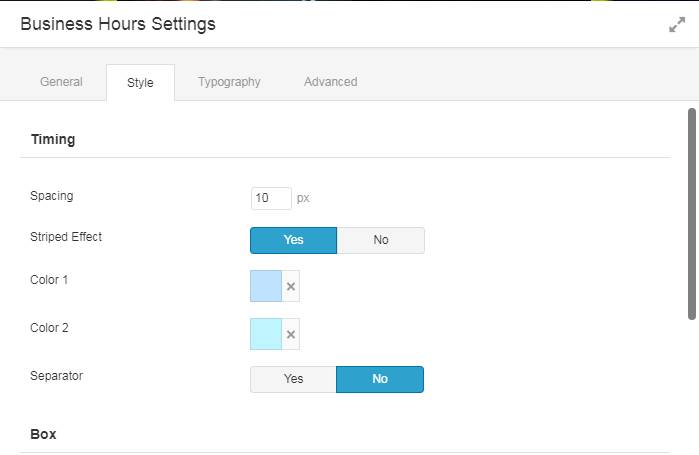This screenshot has width=699, height=455.
Task: Turn on Separator with Yes
Action: coord(293,379)
